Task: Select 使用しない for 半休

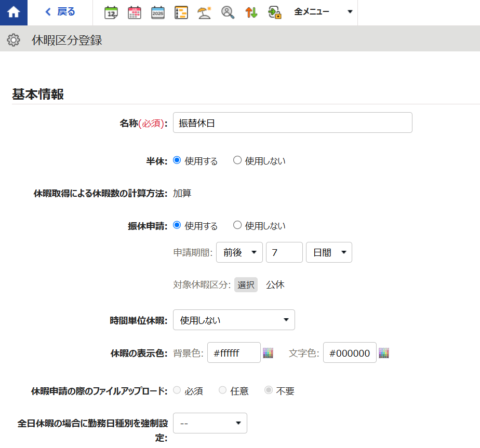Action: pos(237,160)
